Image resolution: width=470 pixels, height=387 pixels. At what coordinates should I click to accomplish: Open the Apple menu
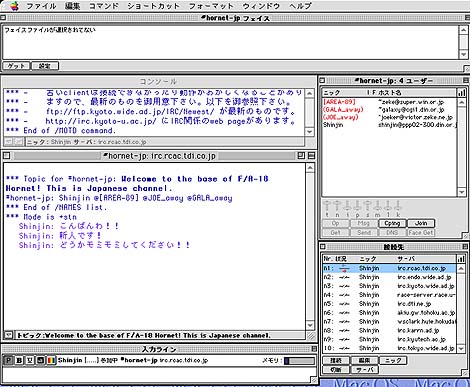(x=14, y=6)
